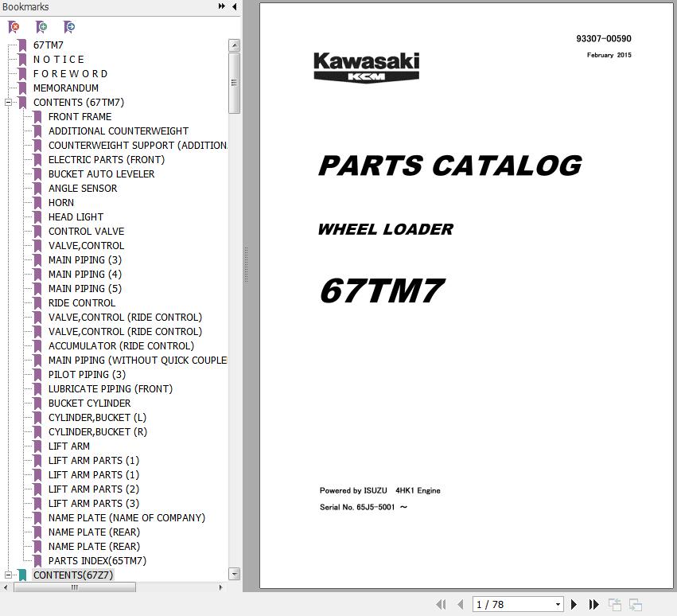Open the LIFT ARM PARTS (2) bookmark
This screenshot has height=616, width=677.
(x=94, y=489)
